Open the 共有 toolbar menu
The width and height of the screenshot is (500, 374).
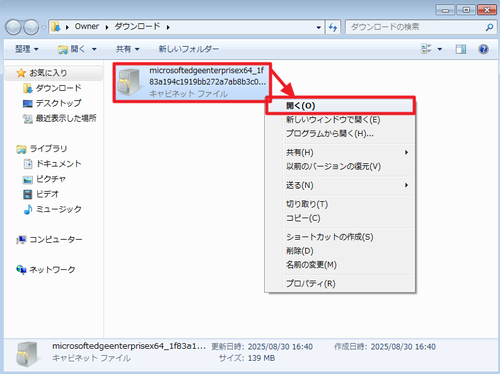(127, 49)
